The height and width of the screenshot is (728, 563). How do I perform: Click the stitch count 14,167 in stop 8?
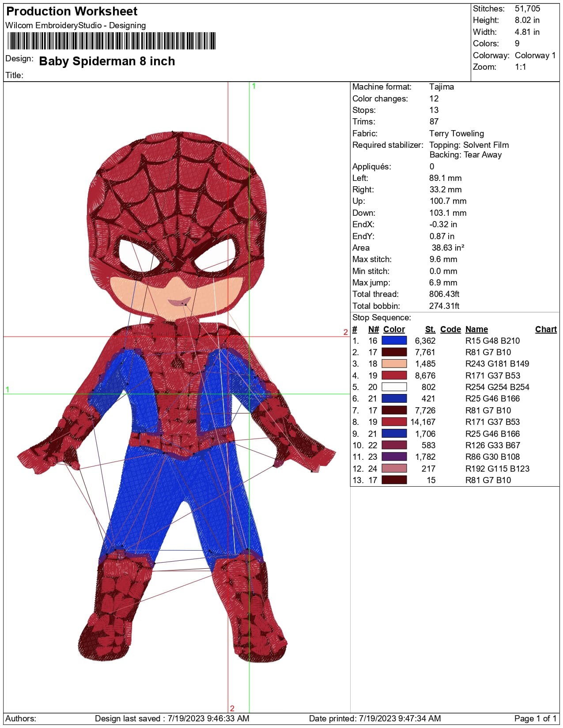point(423,422)
